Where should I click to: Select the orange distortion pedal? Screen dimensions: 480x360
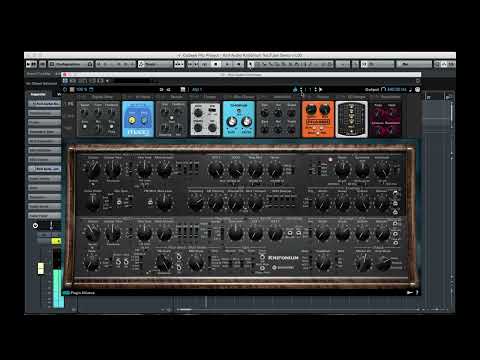(318, 119)
